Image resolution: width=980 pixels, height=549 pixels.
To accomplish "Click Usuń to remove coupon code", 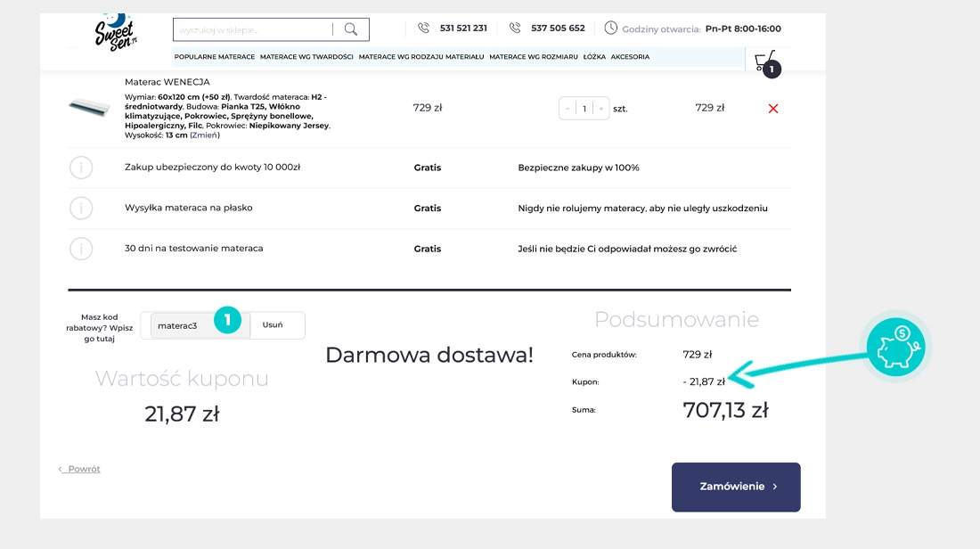I will (273, 325).
